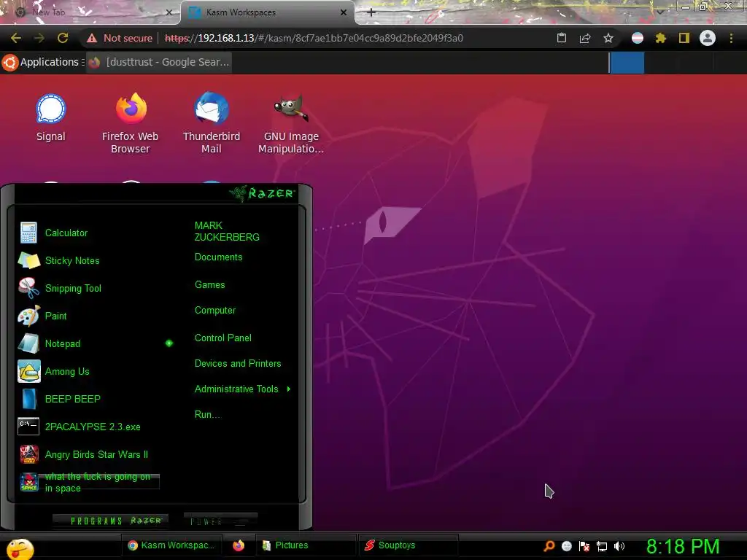Image resolution: width=747 pixels, height=560 pixels.
Task: Open Control Panel from start menu
Action: click(223, 338)
